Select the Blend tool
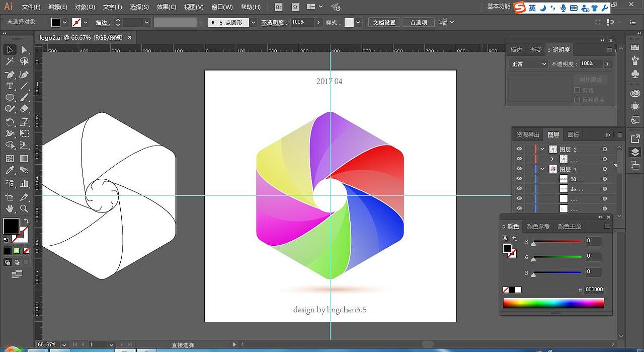The image size is (644, 352). click(x=24, y=170)
